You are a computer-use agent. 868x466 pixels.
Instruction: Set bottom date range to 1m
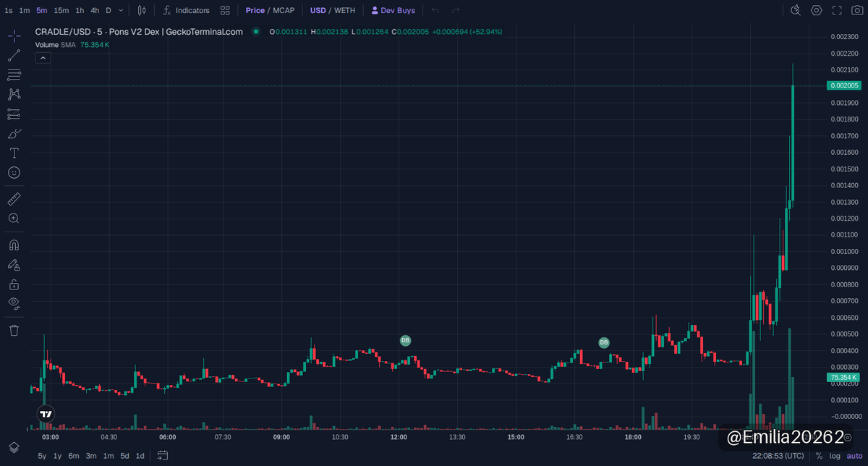(109, 456)
